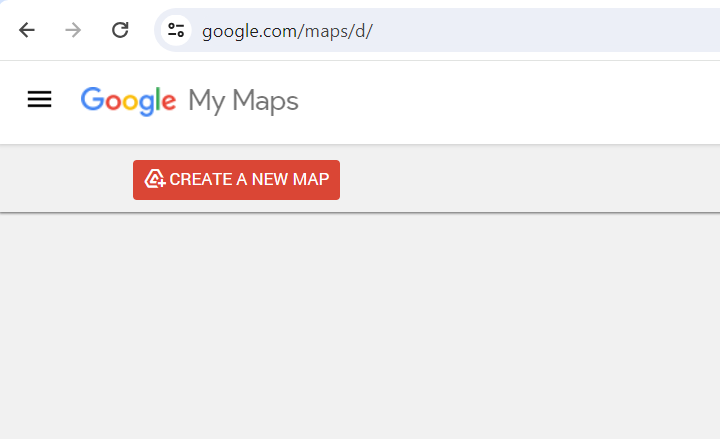Screen dimensions: 720x439
Task: Click the empty maps list area
Action: 360,326
